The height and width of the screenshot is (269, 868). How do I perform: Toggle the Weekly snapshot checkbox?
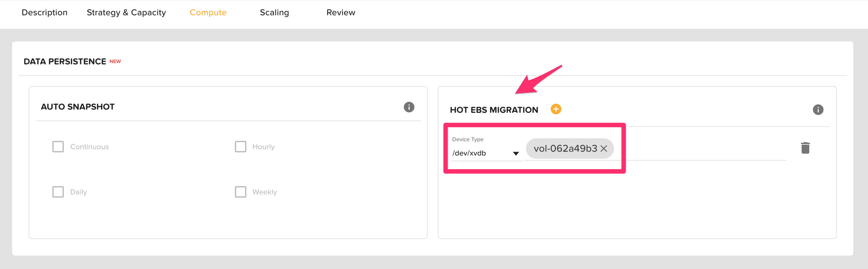[x=240, y=192]
